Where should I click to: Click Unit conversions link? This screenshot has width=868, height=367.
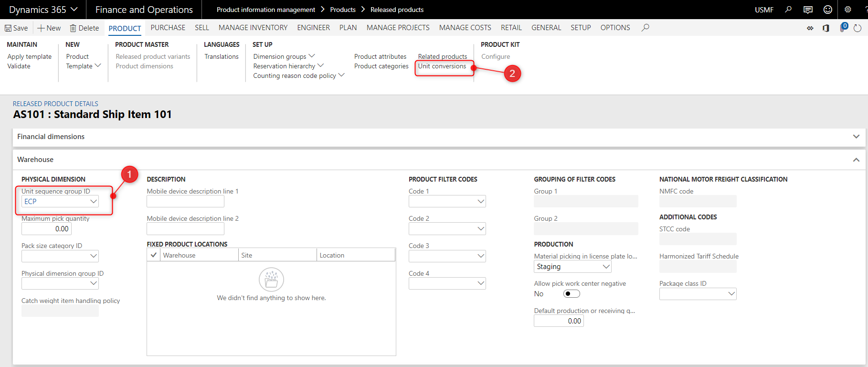(442, 66)
